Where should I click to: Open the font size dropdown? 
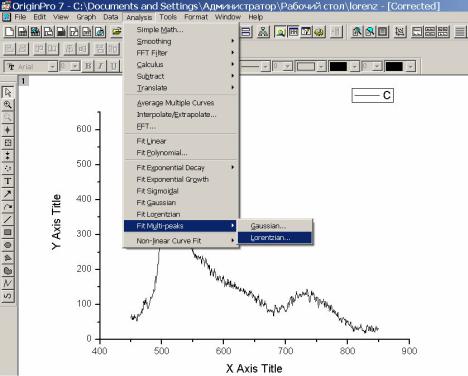75,67
